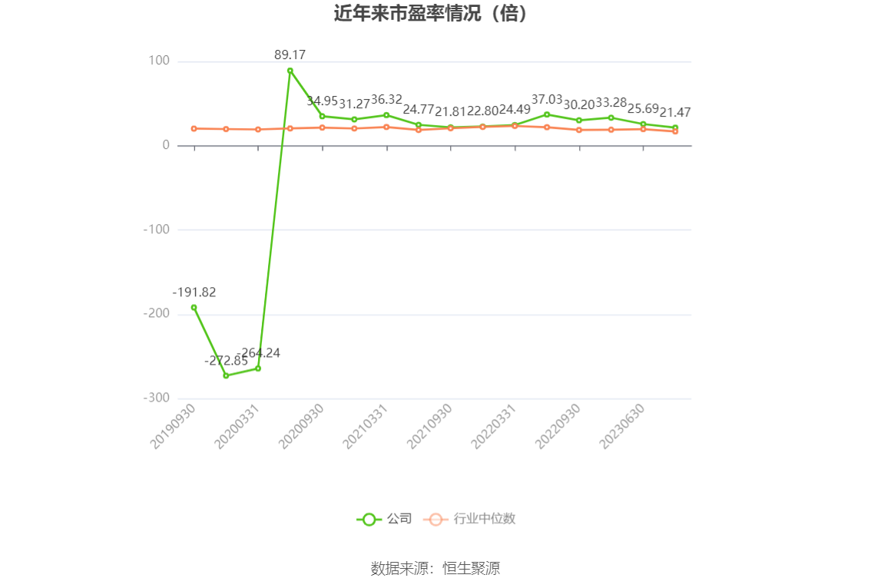871x588 pixels.
Task: Click the 20190930 axis label
Action: coord(173,426)
